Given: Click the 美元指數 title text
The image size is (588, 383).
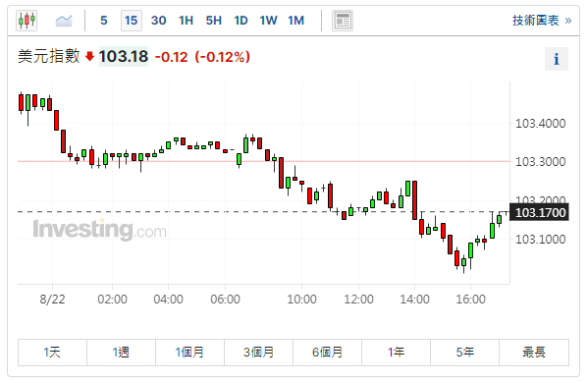Looking at the screenshot, I should click(49, 57).
